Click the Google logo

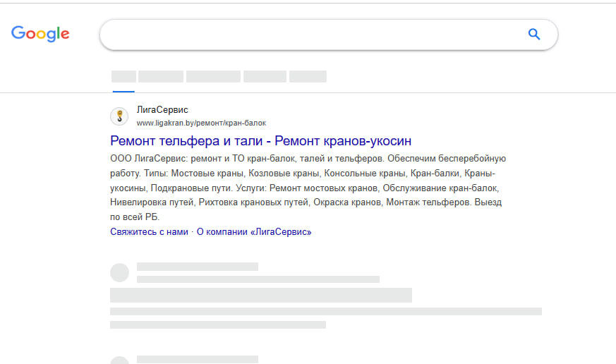40,34
